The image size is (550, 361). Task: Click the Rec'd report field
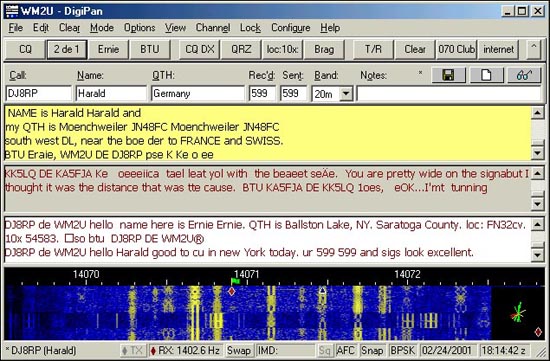[x=262, y=94]
